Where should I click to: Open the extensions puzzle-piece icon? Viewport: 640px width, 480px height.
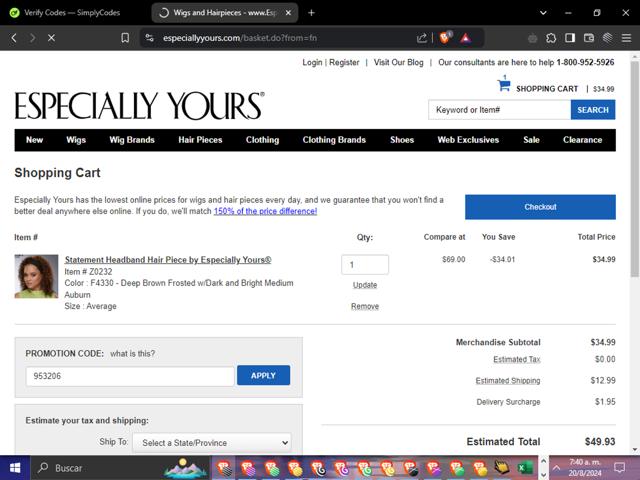(551, 38)
